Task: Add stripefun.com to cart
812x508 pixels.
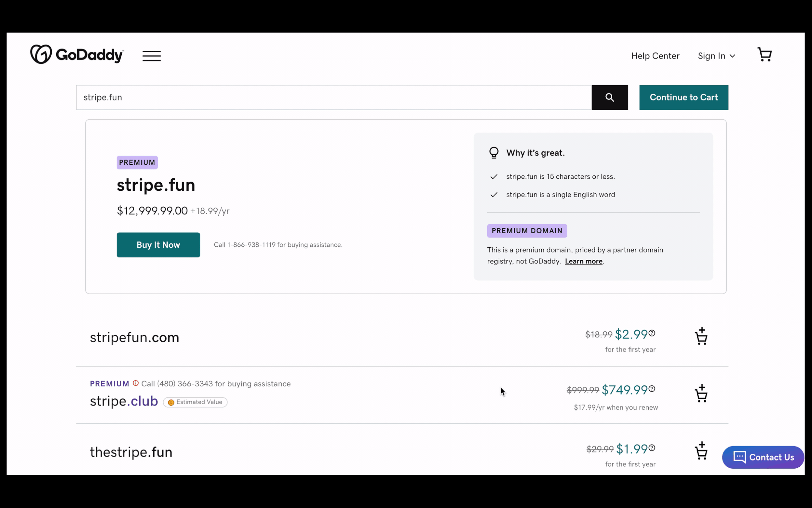Action: pos(701,336)
